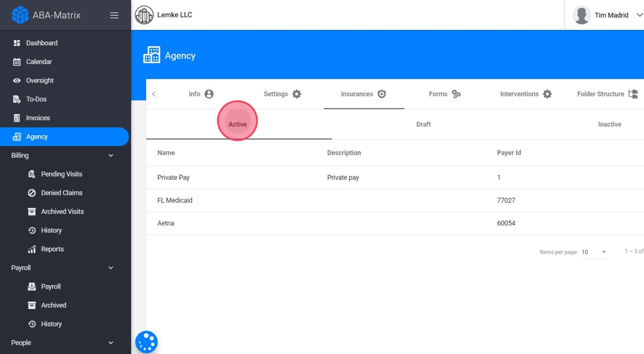This screenshot has height=354, width=644.
Task: Click the Payer Id column header
Action: click(x=509, y=153)
